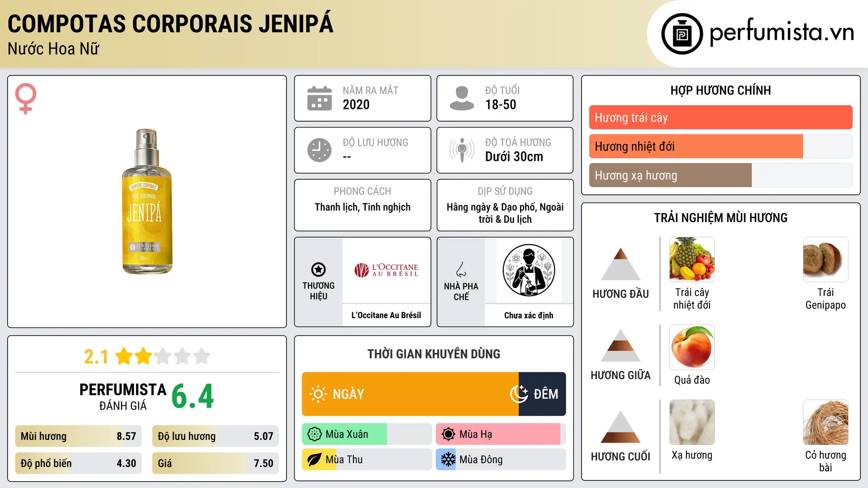Click the Hợp hương chính heading
This screenshot has width=868, height=488.
(x=721, y=90)
